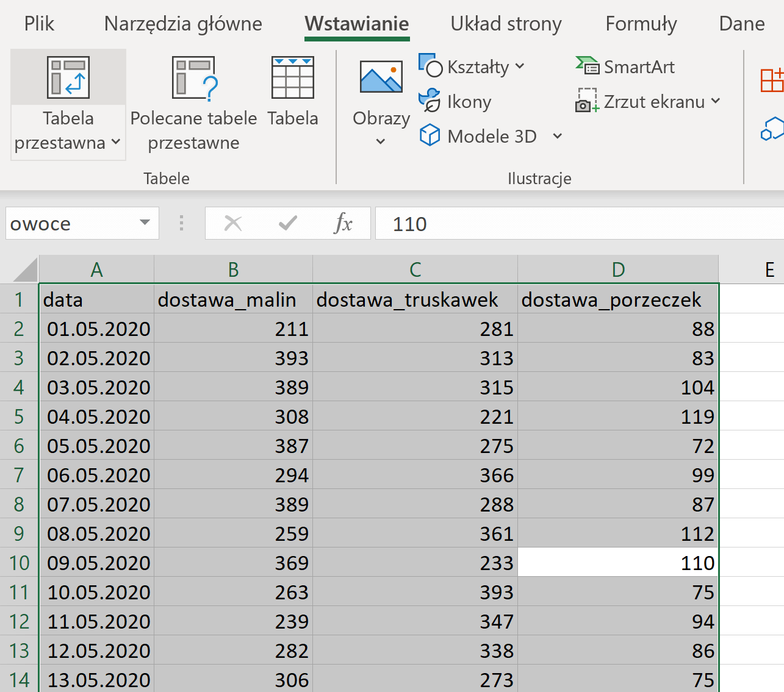784x692 pixels.
Task: Click the Zrzut ekranu camera icon
Action: click(x=587, y=101)
